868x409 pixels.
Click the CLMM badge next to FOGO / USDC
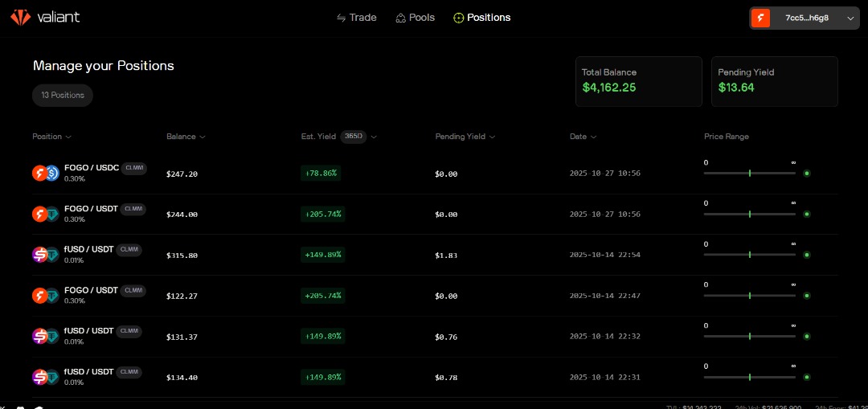pyautogui.click(x=134, y=168)
